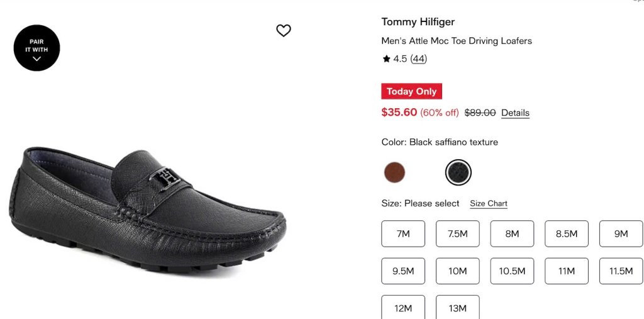644x319 pixels.
Task: Choose size 9M
Action: (x=621, y=233)
